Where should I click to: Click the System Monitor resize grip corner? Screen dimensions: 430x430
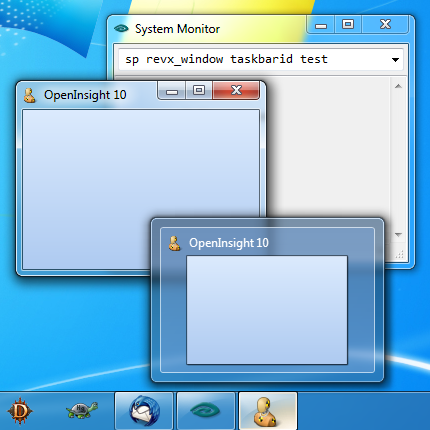pyautogui.click(x=399, y=255)
